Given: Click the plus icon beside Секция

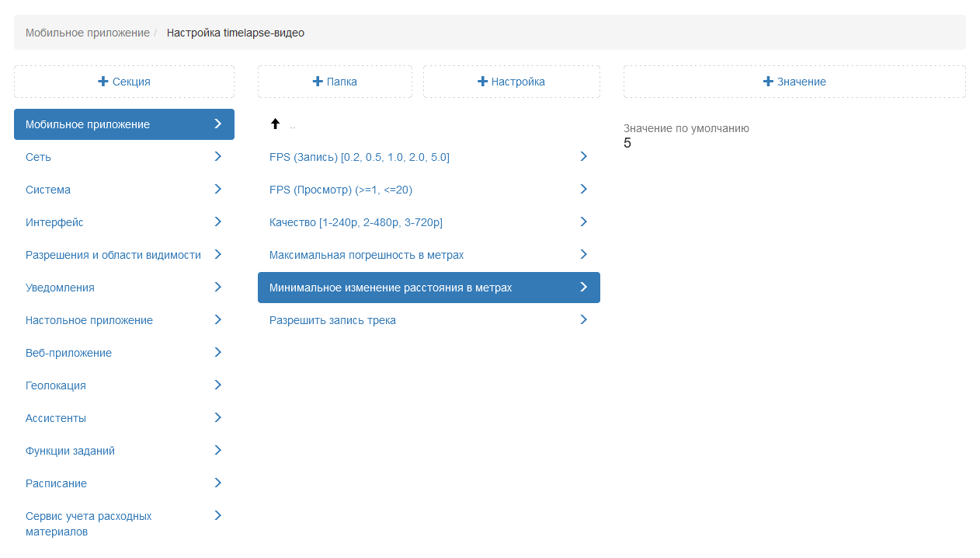Looking at the screenshot, I should pos(103,82).
